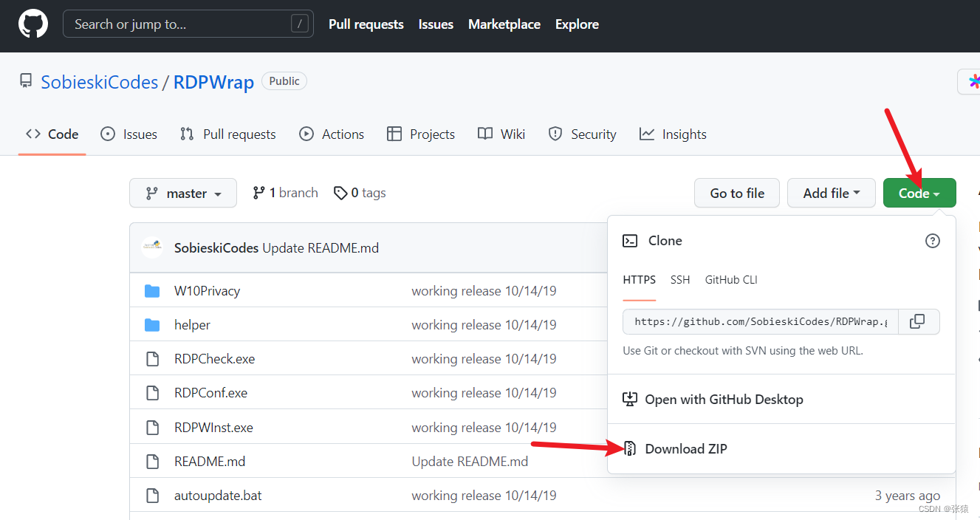Click the SobieskiCodes avatar thumbnail

pyautogui.click(x=152, y=248)
